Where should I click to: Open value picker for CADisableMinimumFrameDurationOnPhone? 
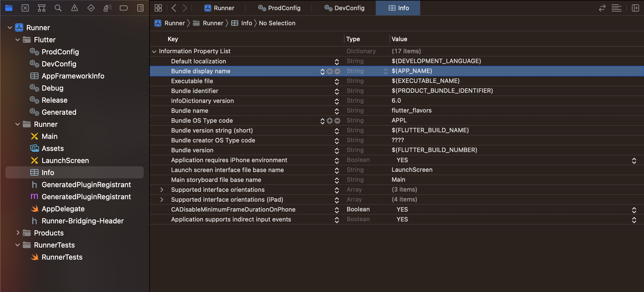pyautogui.click(x=634, y=210)
